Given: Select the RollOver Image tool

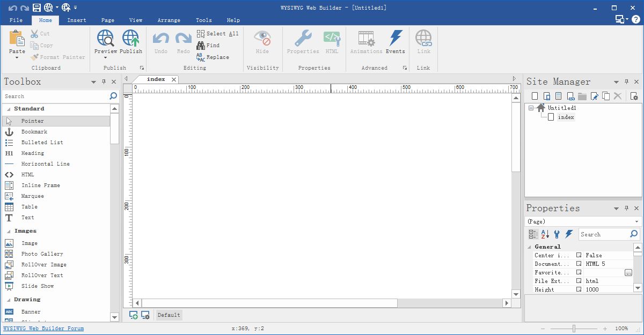Looking at the screenshot, I should coord(56,265).
